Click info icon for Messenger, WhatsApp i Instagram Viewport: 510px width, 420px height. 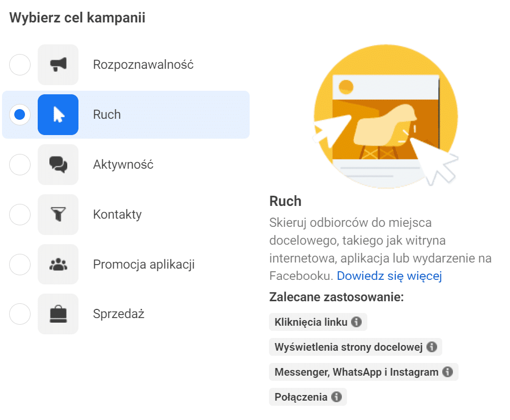point(449,372)
